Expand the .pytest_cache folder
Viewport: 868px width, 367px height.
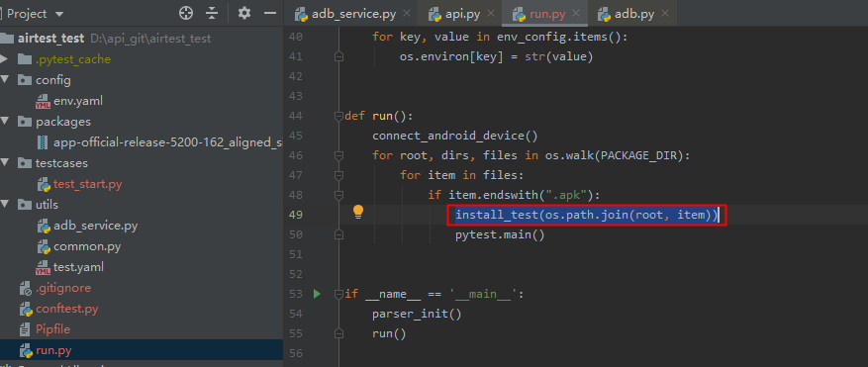pyautogui.click(x=5, y=59)
